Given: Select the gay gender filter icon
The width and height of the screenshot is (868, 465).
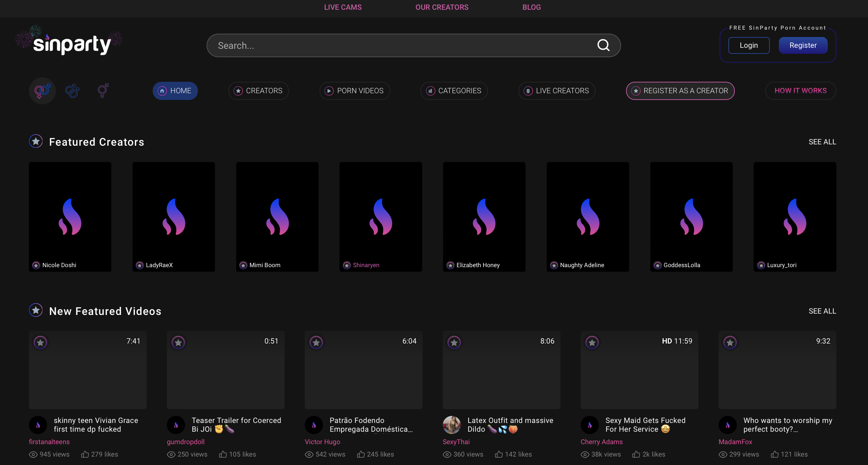Looking at the screenshot, I should click(72, 91).
